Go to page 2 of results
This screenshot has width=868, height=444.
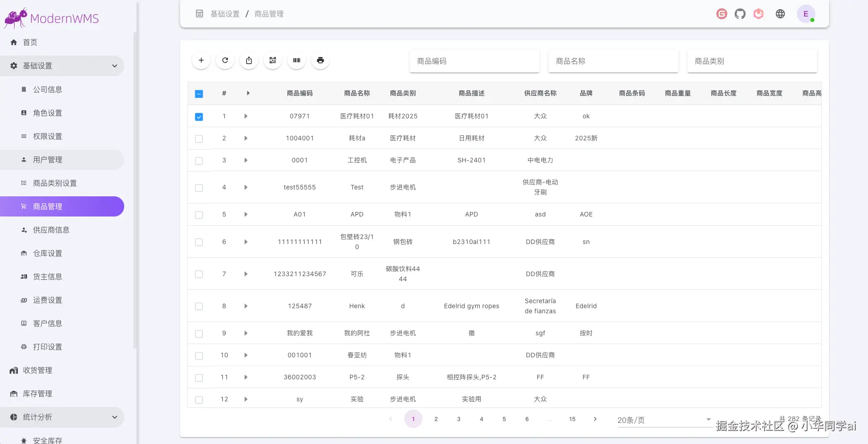[x=436, y=419]
